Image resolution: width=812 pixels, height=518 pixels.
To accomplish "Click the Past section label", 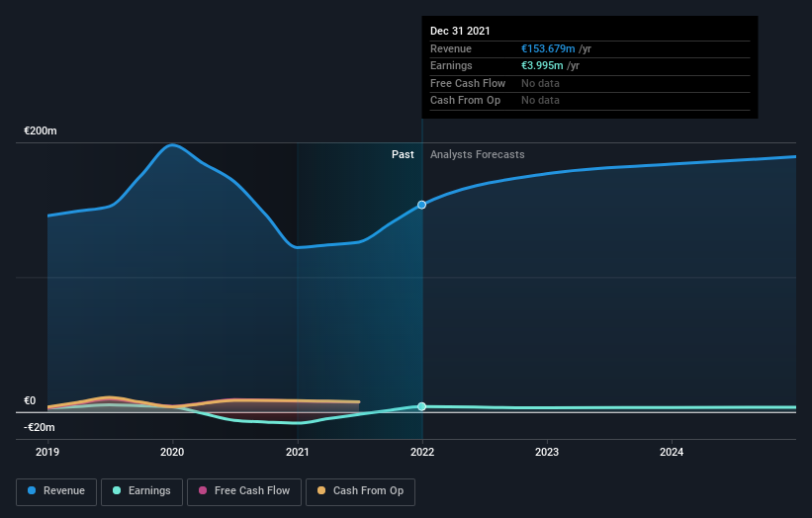I will coord(403,154).
